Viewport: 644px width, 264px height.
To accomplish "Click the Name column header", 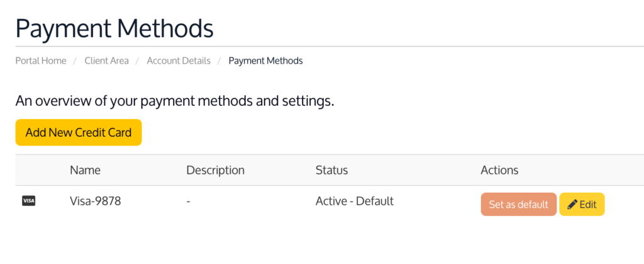I will 85,170.
